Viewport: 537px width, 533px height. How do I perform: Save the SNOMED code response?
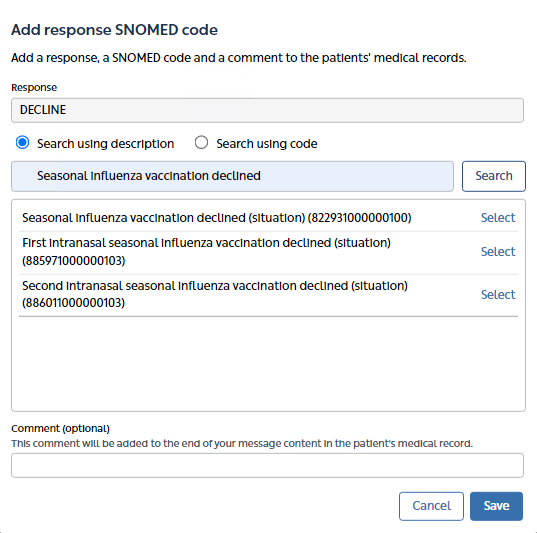click(x=496, y=506)
